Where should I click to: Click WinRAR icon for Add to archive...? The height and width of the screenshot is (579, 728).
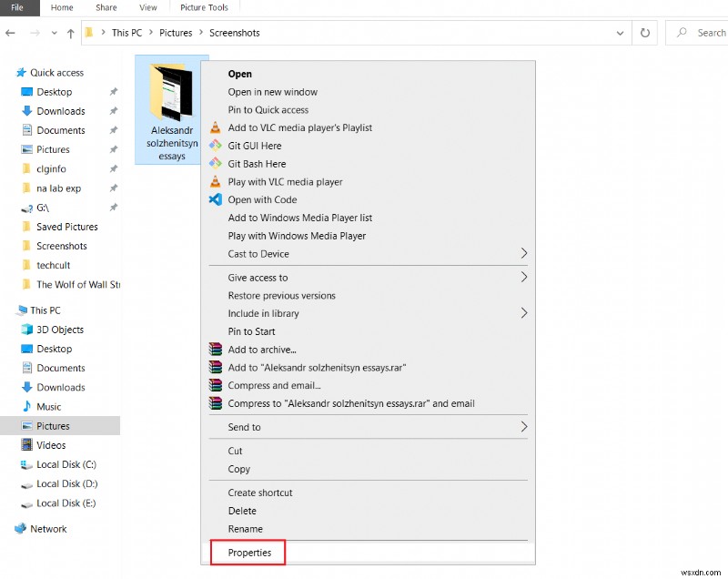216,350
